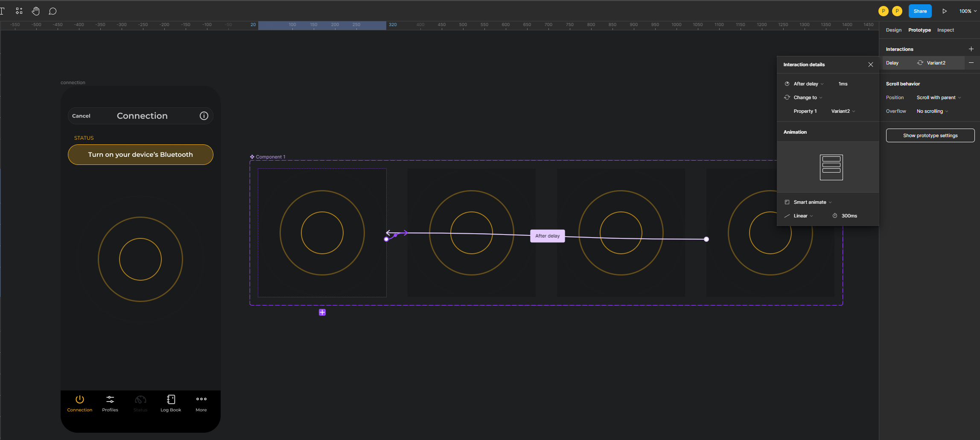Click the Share button
Viewport: 980px width, 440px height.
tap(920, 11)
